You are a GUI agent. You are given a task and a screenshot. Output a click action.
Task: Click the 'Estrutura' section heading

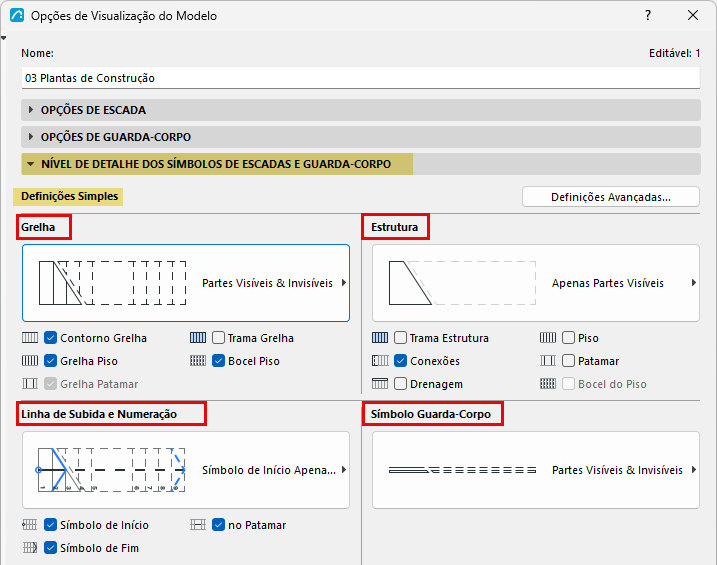point(395,227)
